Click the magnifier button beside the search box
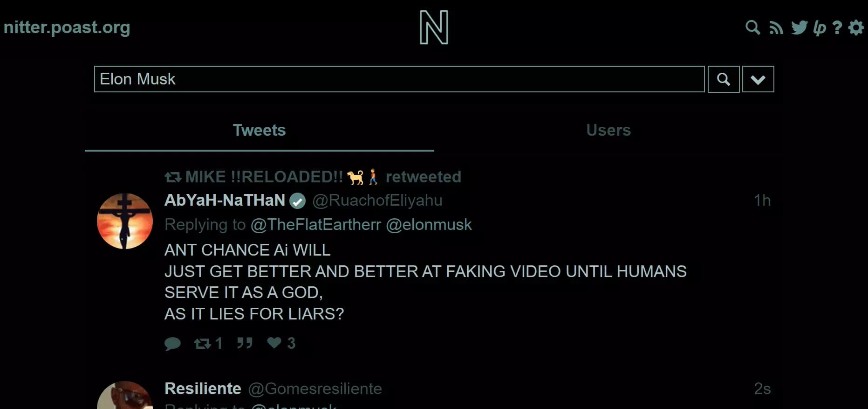Screen dimensions: 868x409 pyautogui.click(x=723, y=79)
